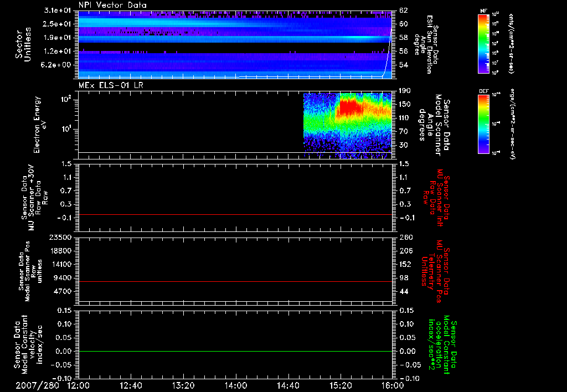Click the '30' scanner angle tick value

click(403, 145)
